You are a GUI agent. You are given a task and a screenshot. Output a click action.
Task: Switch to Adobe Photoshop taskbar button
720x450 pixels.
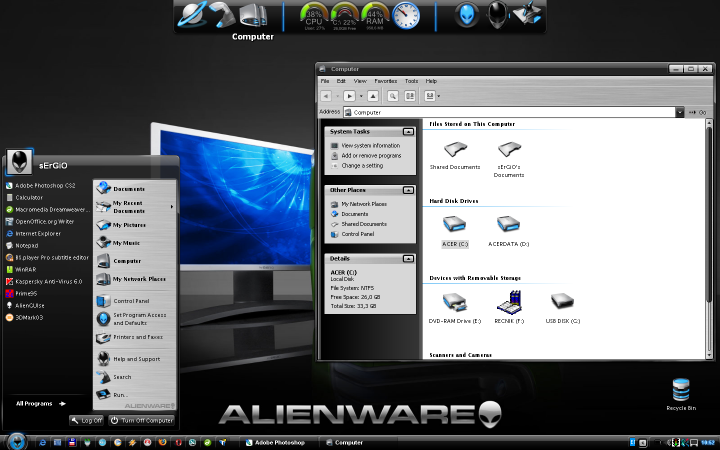point(276,443)
